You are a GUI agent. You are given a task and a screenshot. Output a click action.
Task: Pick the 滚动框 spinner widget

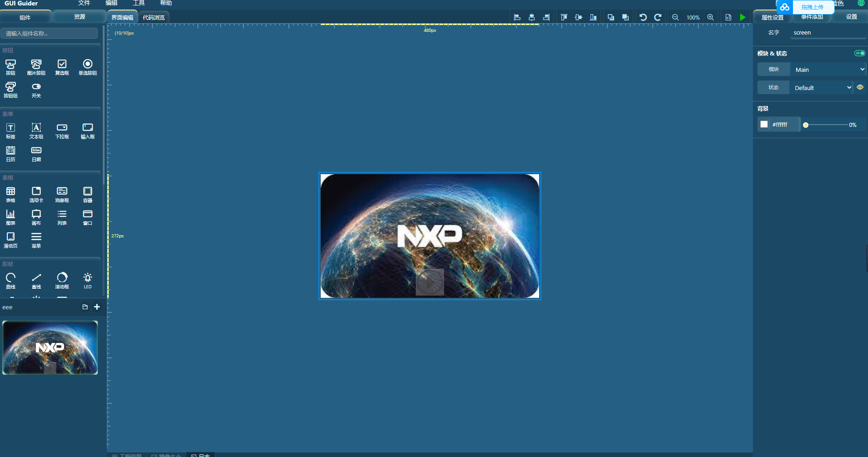tap(62, 281)
